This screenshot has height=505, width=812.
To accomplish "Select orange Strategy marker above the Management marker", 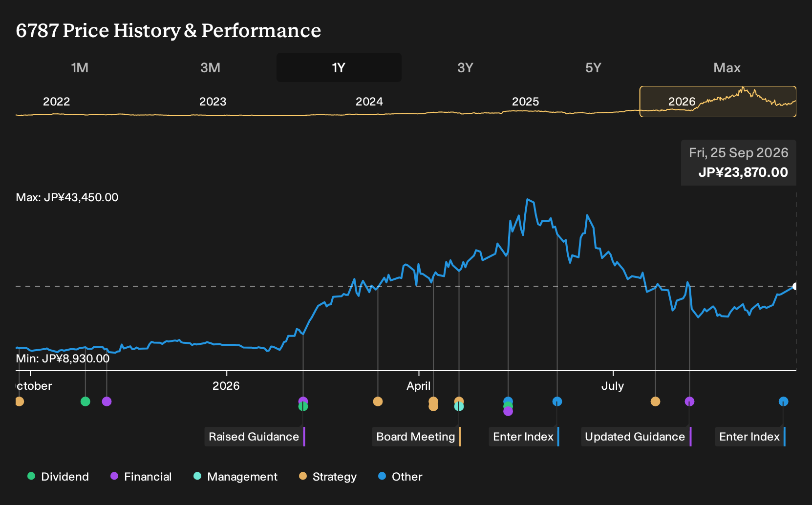I will pos(459,400).
